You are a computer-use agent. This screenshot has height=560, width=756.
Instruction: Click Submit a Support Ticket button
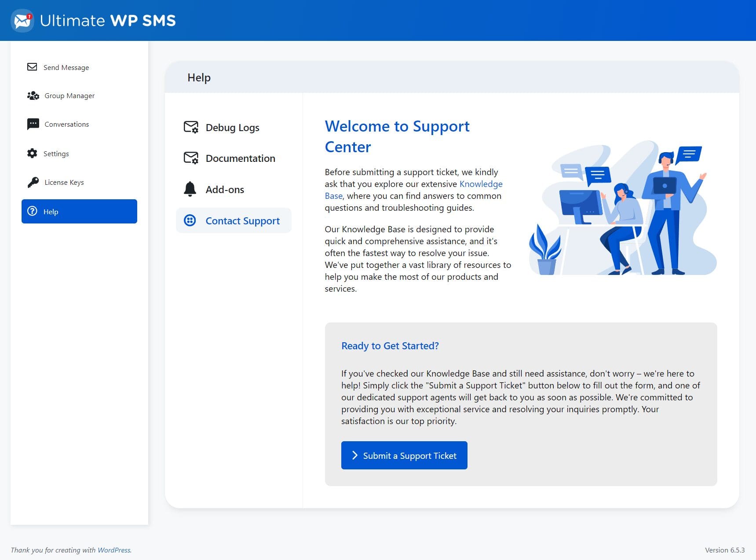point(404,455)
